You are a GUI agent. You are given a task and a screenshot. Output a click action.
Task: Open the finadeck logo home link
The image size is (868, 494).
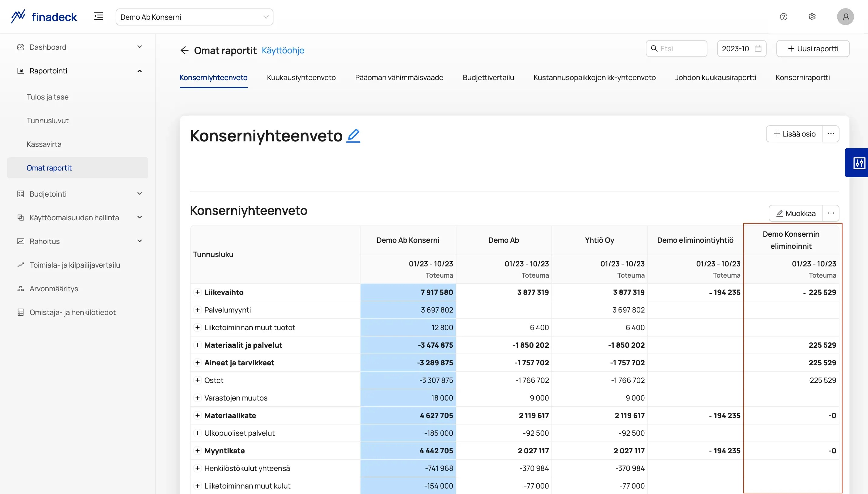[x=44, y=16]
